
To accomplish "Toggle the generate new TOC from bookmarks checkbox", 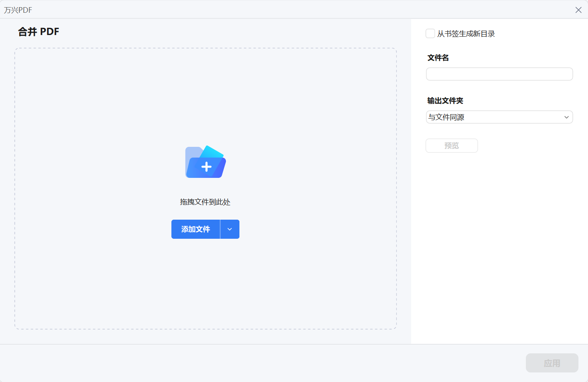I will click(430, 33).
